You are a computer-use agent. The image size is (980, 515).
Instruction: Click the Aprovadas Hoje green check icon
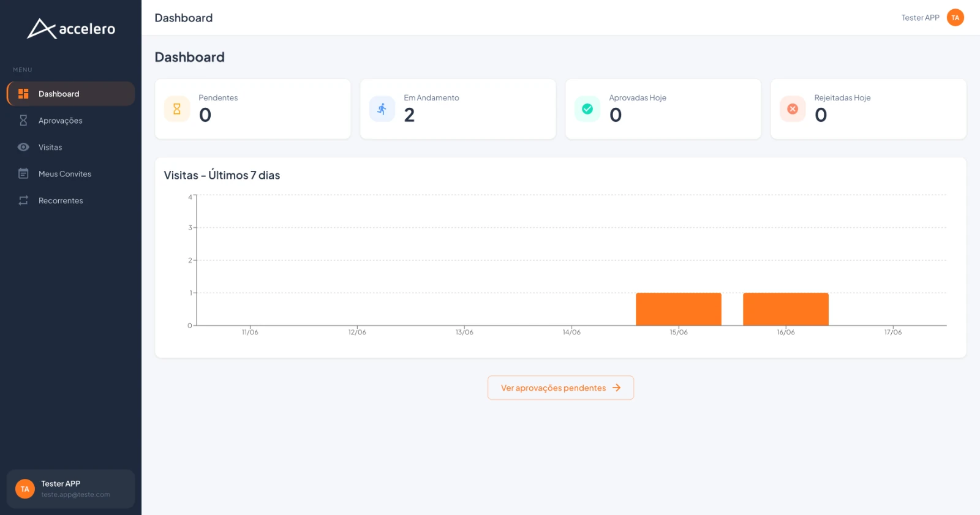[x=587, y=109]
